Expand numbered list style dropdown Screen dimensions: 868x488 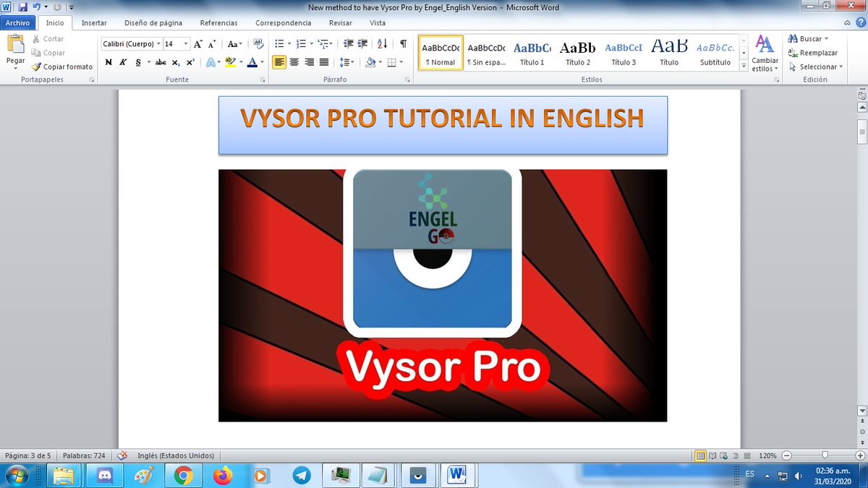(311, 44)
